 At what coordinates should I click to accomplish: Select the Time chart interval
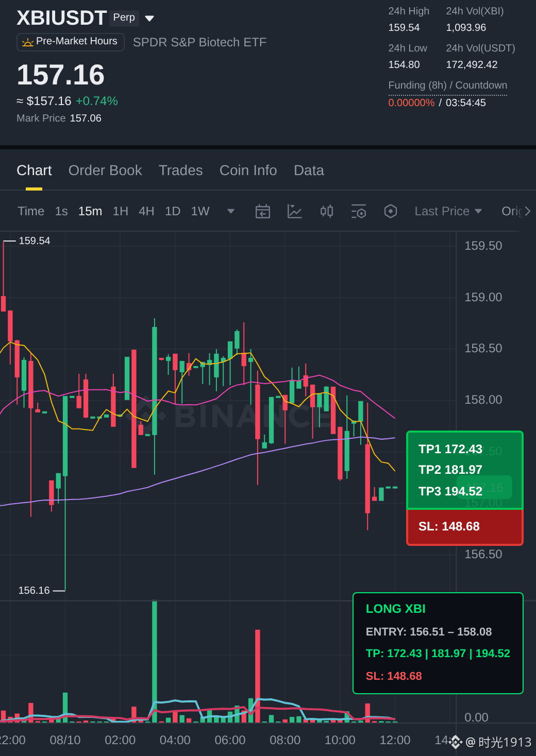(31, 211)
